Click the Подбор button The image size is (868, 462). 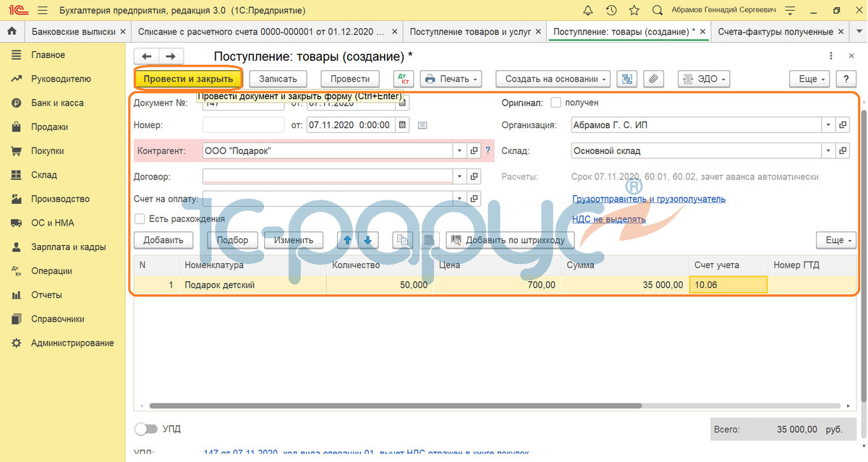tap(231, 240)
